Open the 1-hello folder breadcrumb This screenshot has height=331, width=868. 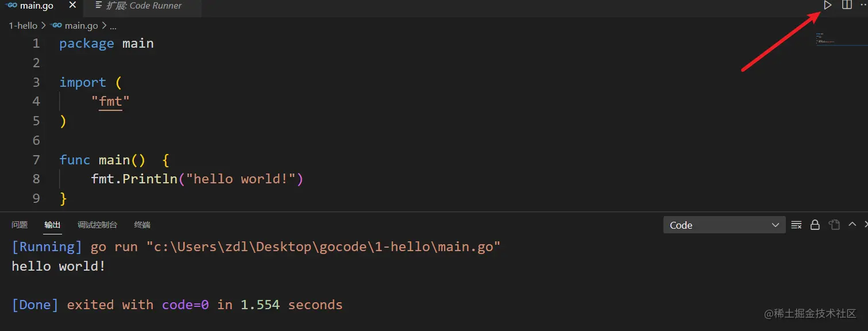tap(23, 26)
